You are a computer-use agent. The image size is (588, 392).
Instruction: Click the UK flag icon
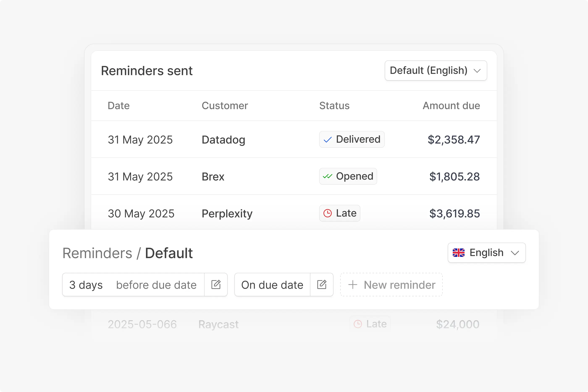[x=458, y=253]
